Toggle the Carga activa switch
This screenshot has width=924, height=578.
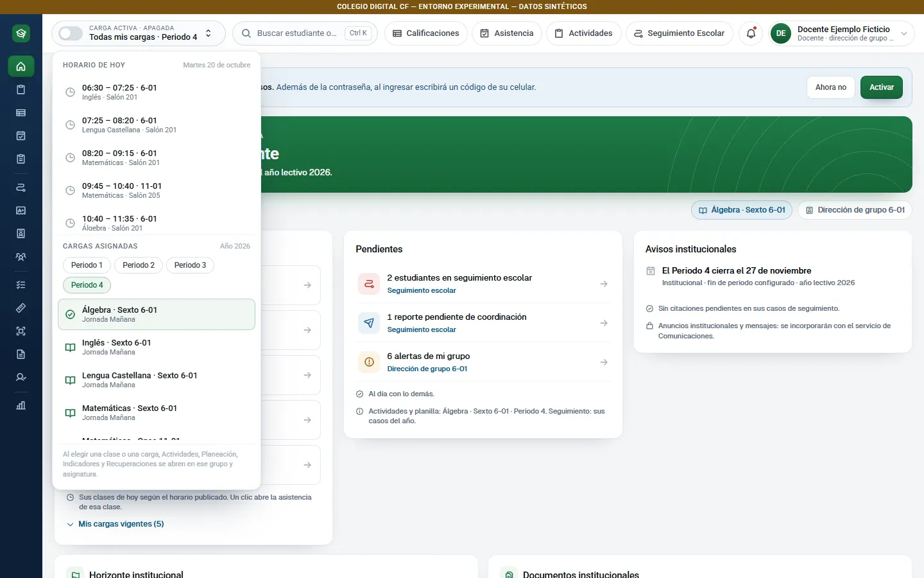(x=71, y=33)
